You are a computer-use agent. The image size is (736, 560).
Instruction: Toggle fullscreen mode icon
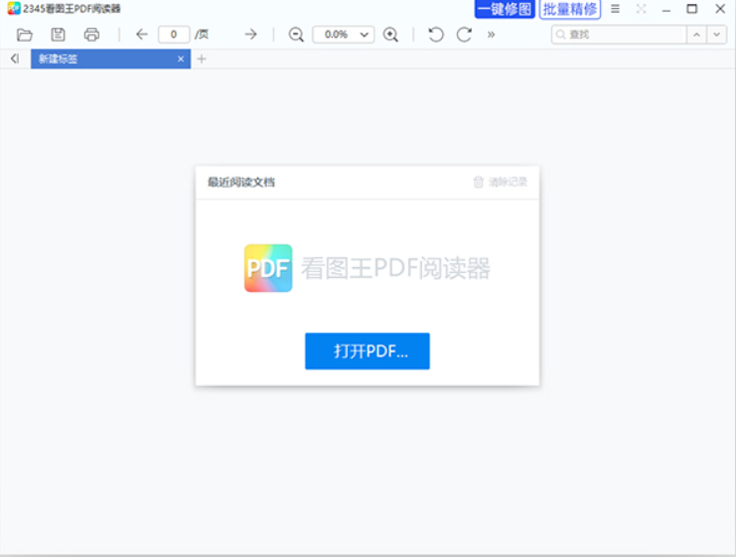click(x=641, y=9)
